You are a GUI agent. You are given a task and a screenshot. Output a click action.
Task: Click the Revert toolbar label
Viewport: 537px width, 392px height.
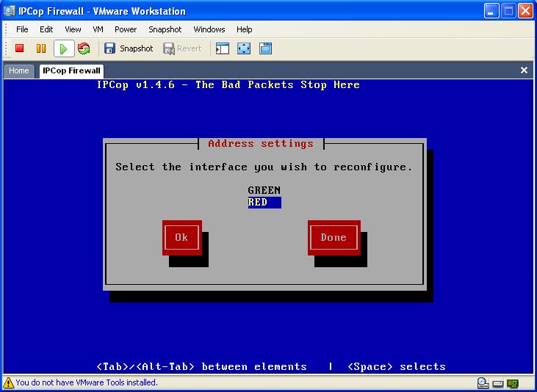pyautogui.click(x=189, y=48)
